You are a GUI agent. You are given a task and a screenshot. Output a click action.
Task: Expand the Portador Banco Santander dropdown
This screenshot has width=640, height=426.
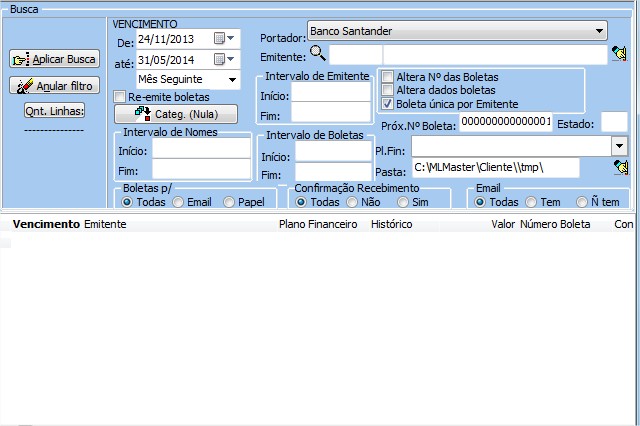point(599,31)
